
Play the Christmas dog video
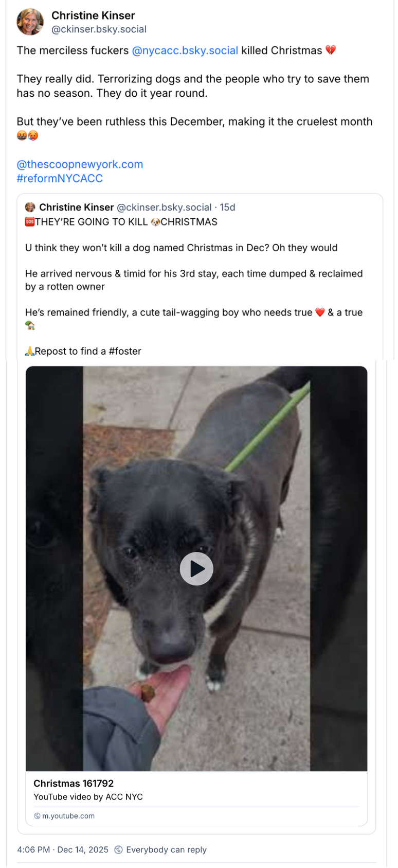196,569
